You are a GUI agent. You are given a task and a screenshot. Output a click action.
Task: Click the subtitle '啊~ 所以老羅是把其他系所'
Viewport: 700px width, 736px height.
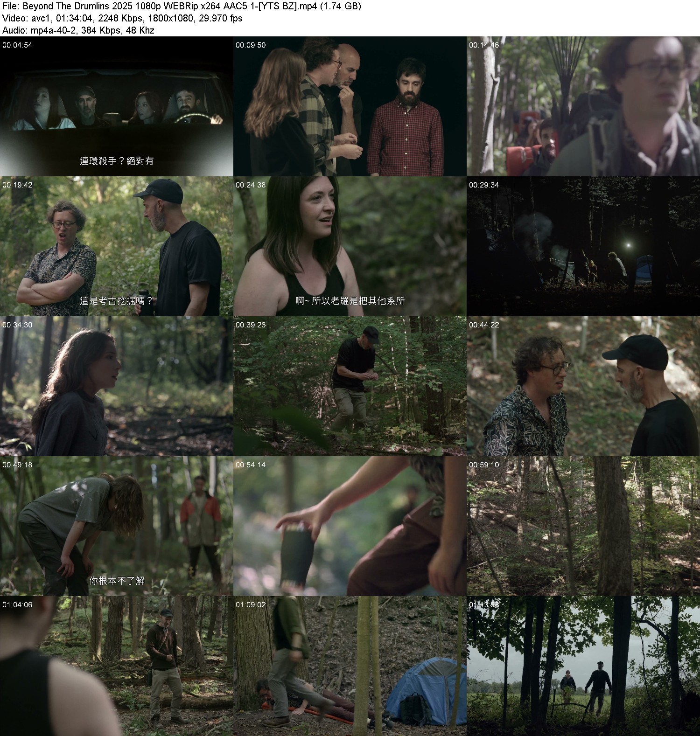point(350,301)
